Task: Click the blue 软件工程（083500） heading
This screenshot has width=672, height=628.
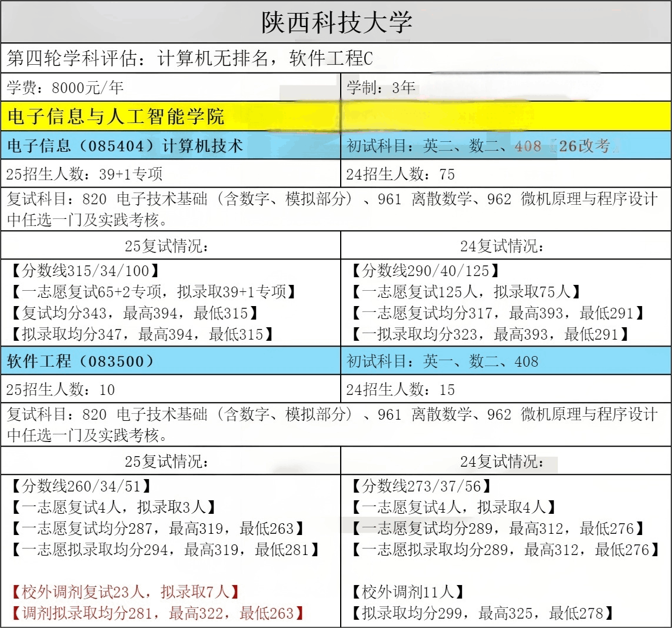Action: pyautogui.click(x=80, y=361)
